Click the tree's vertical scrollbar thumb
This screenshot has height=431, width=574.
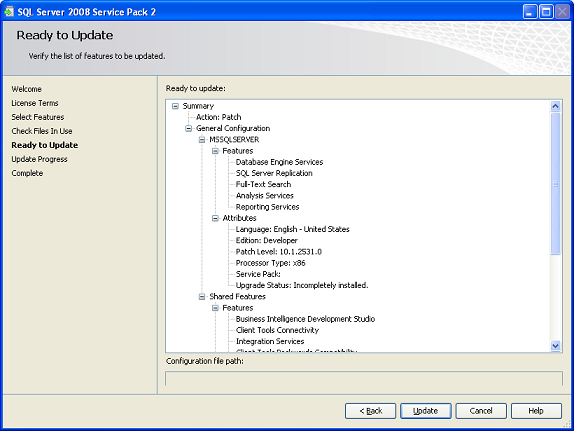(x=555, y=183)
